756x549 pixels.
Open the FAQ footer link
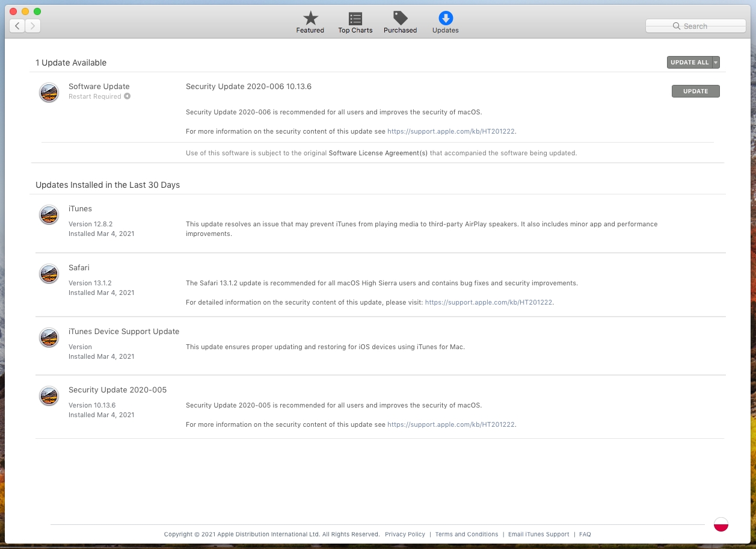coord(585,535)
